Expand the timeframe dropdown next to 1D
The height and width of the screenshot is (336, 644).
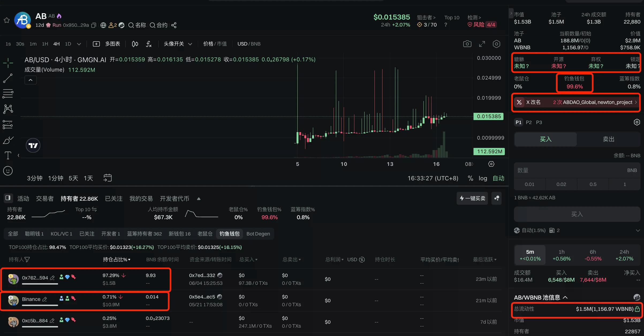coord(79,44)
